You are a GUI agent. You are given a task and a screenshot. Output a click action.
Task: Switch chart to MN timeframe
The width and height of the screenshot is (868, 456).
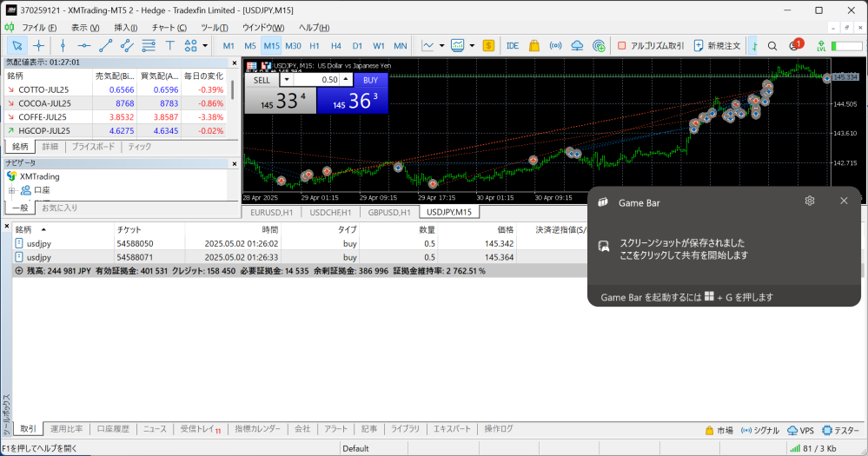click(x=401, y=46)
